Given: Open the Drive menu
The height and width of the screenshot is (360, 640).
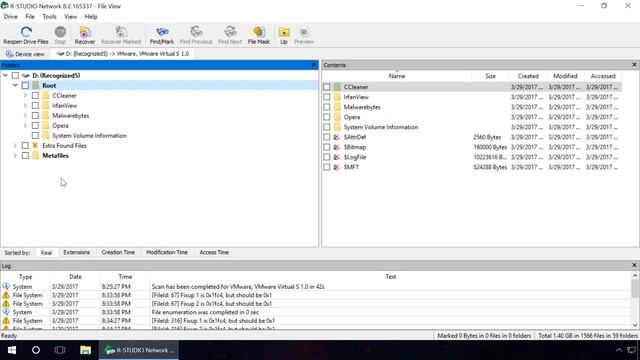Looking at the screenshot, I should [x=11, y=17].
